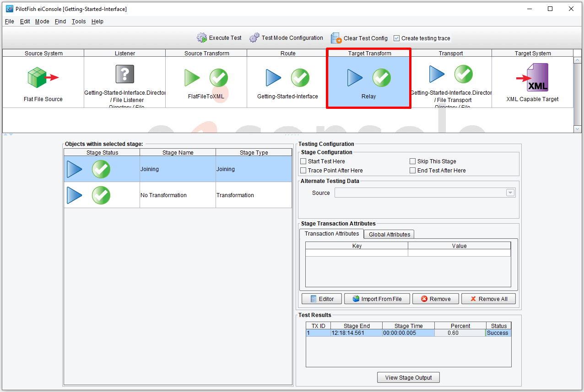Click the green checkmark in Route stage

[x=300, y=78]
